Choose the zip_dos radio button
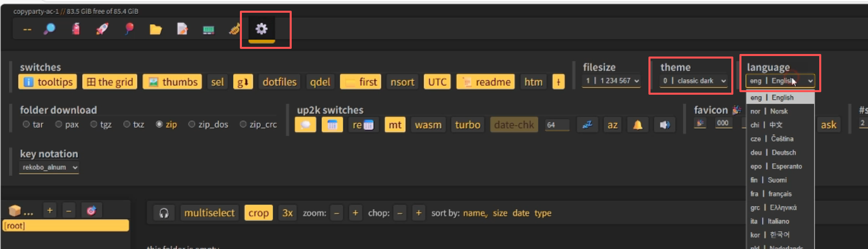 [192, 124]
